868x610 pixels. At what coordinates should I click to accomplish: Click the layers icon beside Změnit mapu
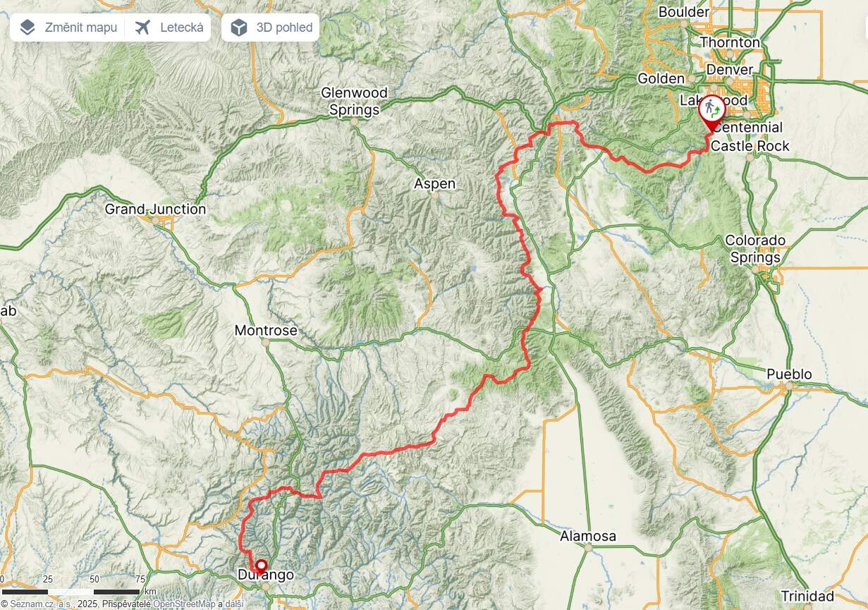pos(27,28)
